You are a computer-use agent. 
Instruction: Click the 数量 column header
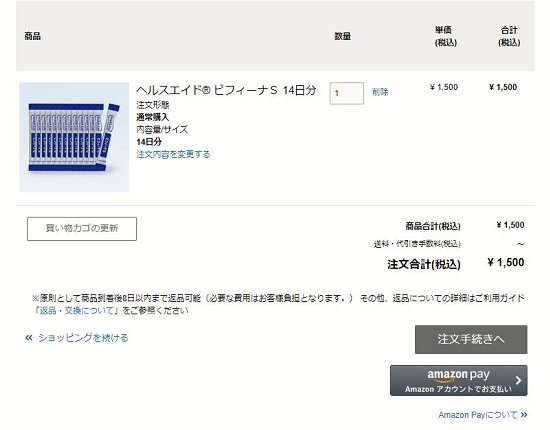343,36
